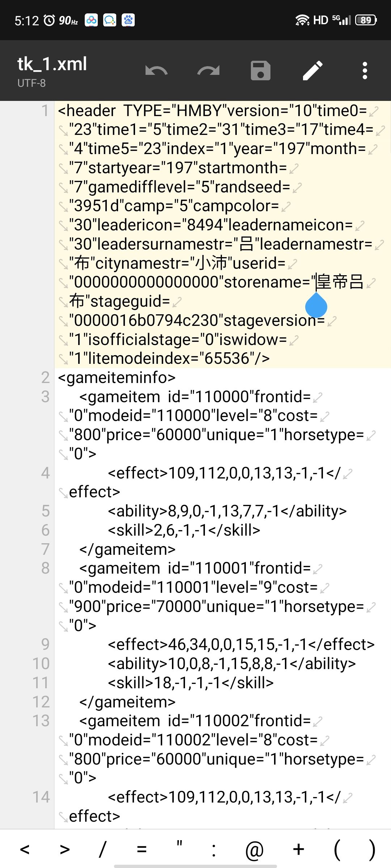Viewport: 391px width, 868px height.
Task: Tap the Wi-Fi signal status icon
Action: 302,20
